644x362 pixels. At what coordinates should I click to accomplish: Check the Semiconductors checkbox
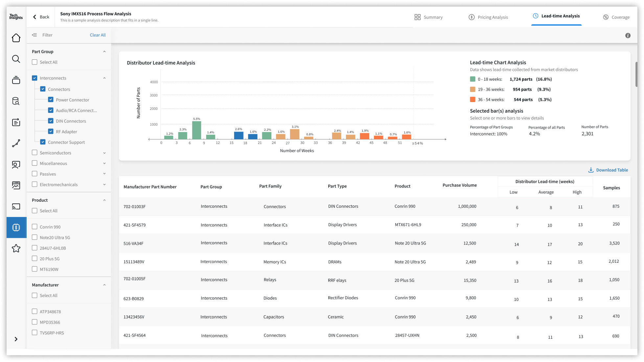(x=34, y=153)
